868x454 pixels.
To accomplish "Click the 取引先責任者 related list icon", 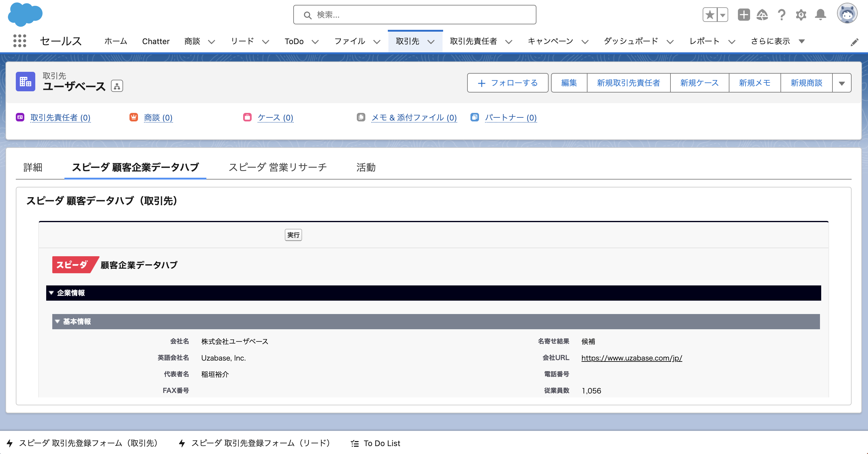I will click(x=20, y=117).
